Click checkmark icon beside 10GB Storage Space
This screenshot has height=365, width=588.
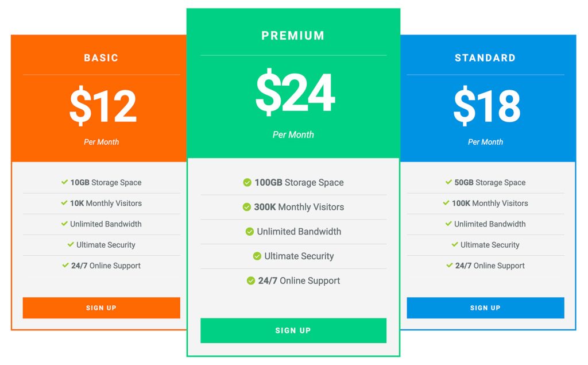(x=65, y=182)
